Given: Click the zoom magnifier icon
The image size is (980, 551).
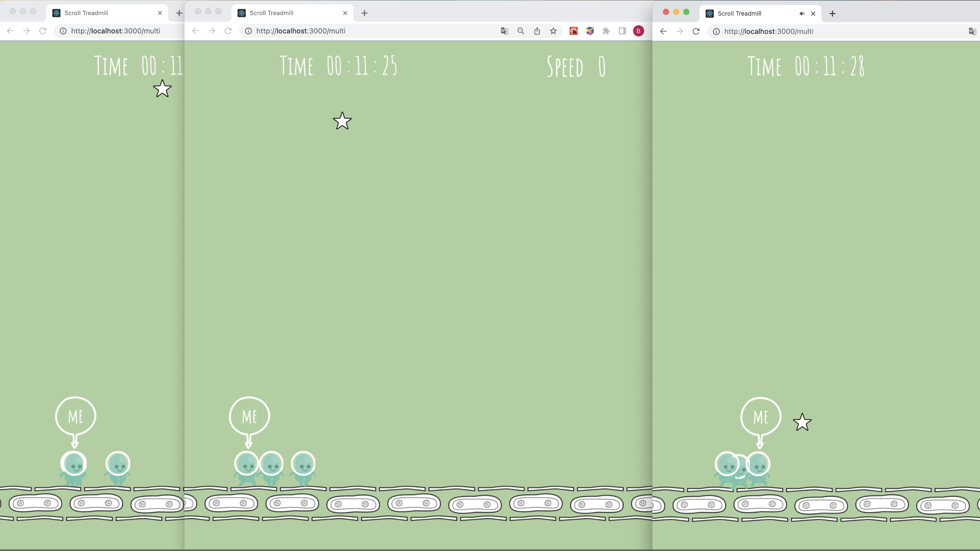Looking at the screenshot, I should tap(520, 31).
